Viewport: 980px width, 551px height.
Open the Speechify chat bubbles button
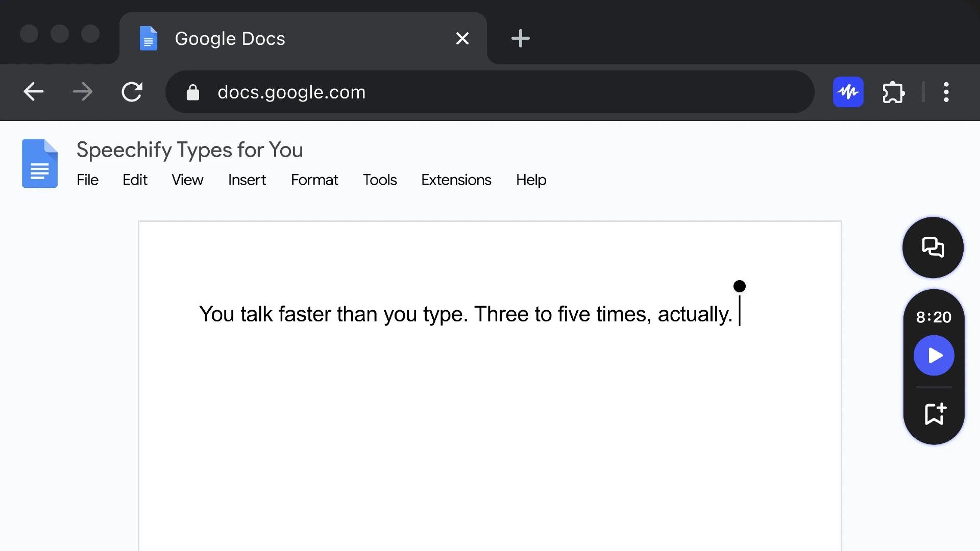933,247
